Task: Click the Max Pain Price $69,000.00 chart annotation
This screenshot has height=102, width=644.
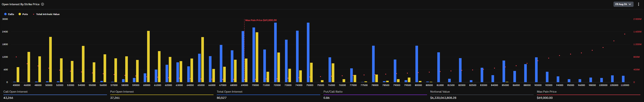Action: click(261, 20)
